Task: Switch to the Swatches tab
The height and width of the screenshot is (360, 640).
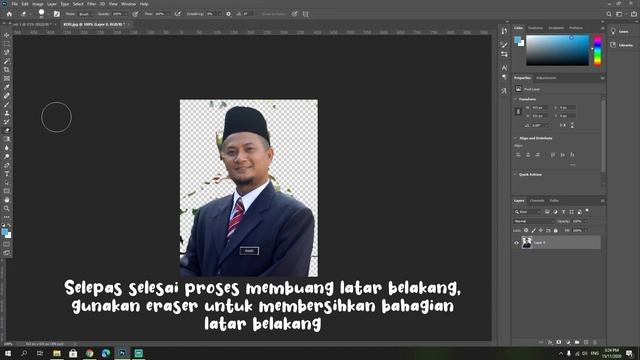Action: [536, 28]
